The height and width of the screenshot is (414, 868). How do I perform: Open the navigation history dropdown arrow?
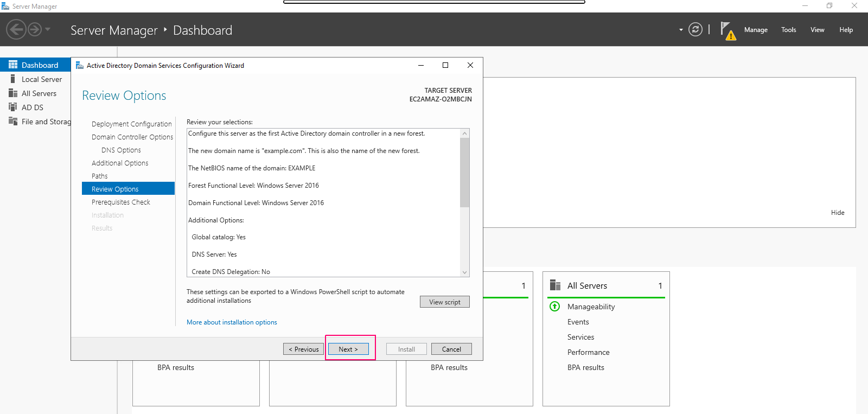click(x=48, y=29)
